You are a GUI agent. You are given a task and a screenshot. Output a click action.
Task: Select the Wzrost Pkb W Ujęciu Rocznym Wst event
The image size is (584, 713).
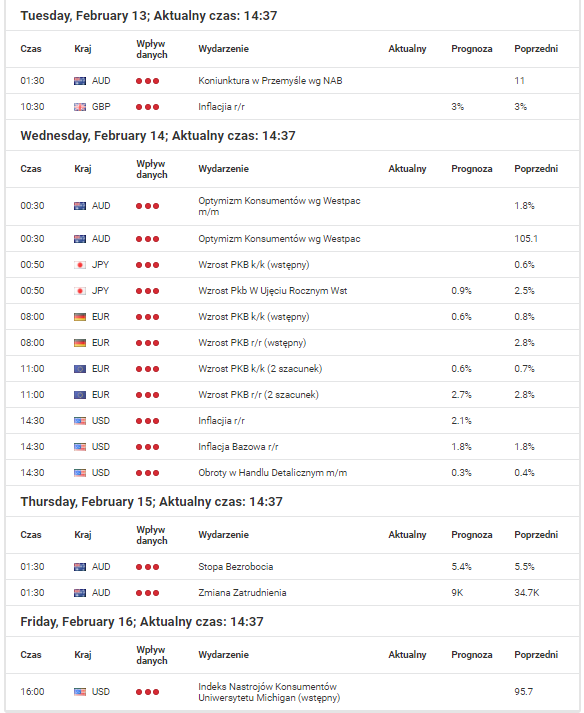[x=272, y=291]
